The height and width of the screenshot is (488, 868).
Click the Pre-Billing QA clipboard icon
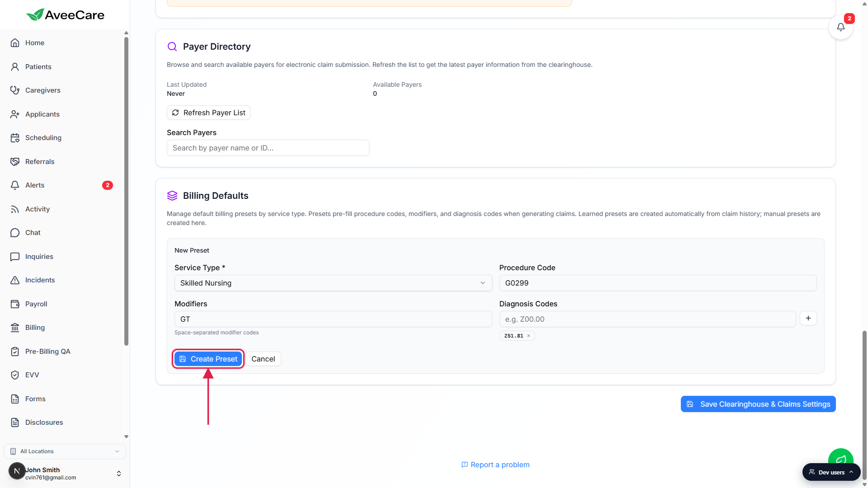pos(15,352)
